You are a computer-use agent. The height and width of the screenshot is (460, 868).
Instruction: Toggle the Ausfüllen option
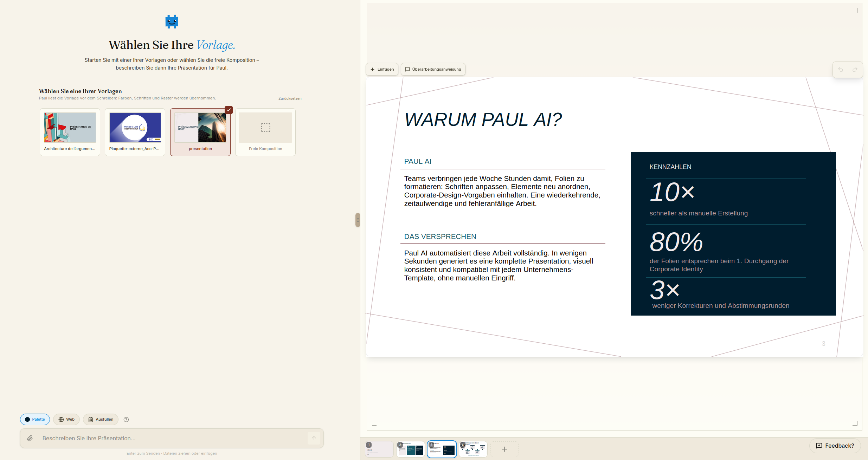pyautogui.click(x=101, y=419)
